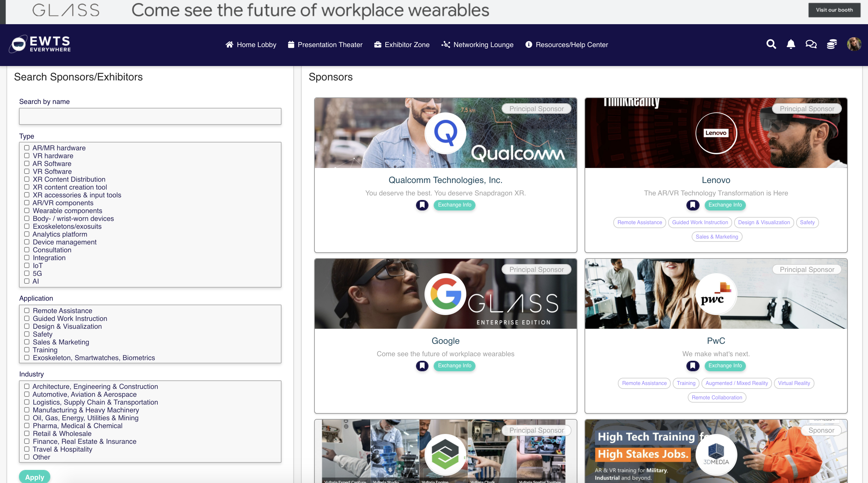Screen dimensions: 868x483
Task: Enable the XR Content Distribution filter
Action: 27,179
